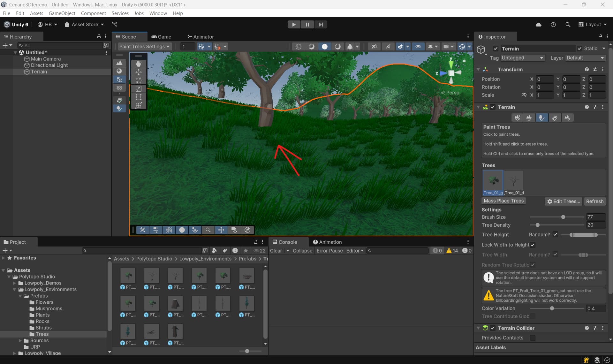Toggle Tree Height Random checkbox
Screen dimensions: 613x364
(x=555, y=235)
